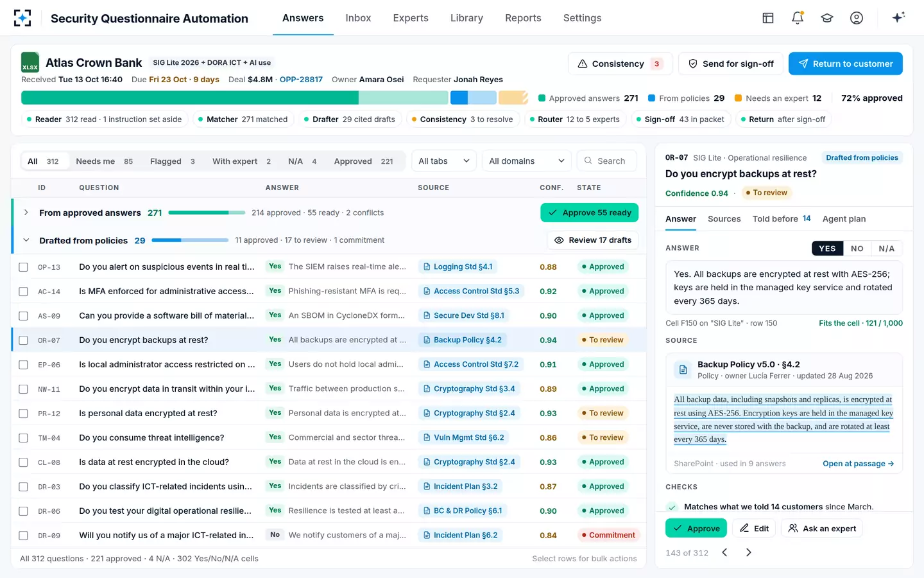This screenshot has width=924, height=578.
Task: Switch to the Inbox tab
Action: [358, 18]
